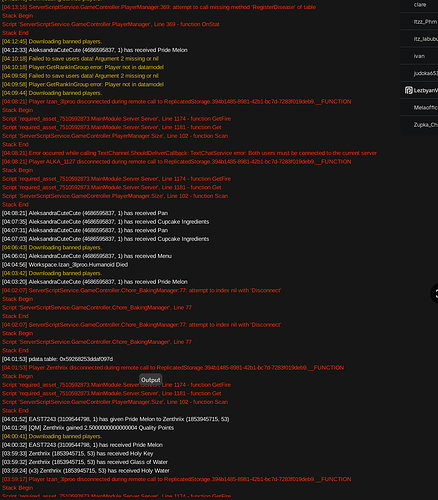This screenshot has height=500, width=438.
Task: Select the LezbyanW player name
Action: [x=426, y=90]
